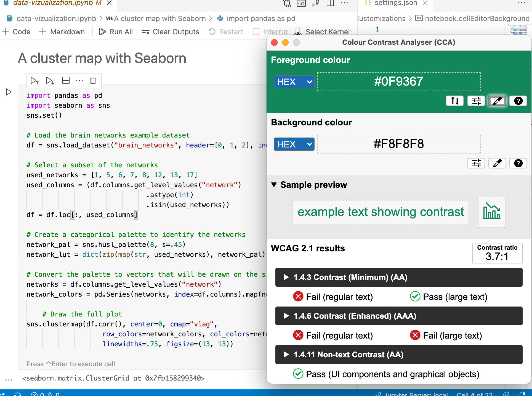Split the current notebook cell
The width and height of the screenshot is (532, 396).
66,80
